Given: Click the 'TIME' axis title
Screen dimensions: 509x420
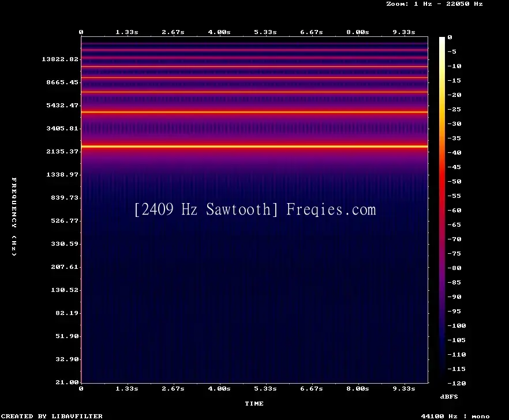Looking at the screenshot, I should point(254,403).
